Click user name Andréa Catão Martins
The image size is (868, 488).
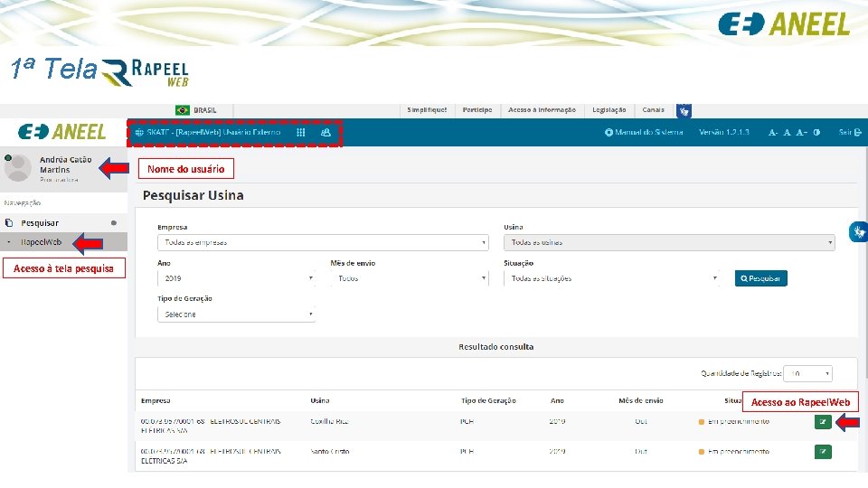[65, 164]
